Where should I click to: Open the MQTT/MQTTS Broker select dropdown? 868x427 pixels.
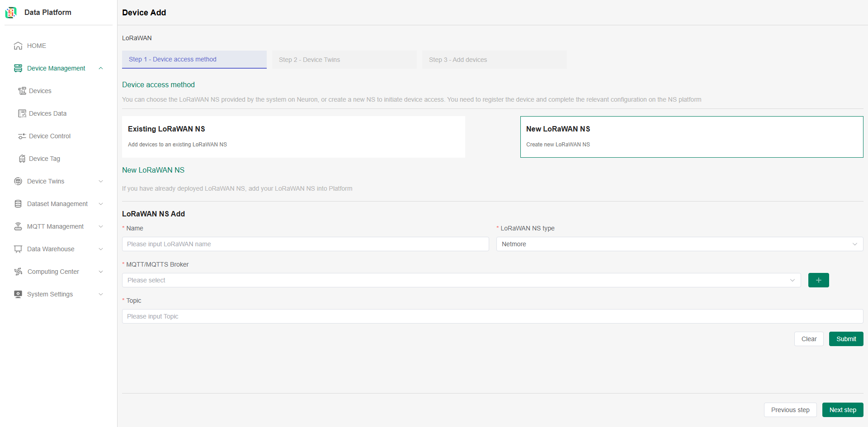click(461, 280)
